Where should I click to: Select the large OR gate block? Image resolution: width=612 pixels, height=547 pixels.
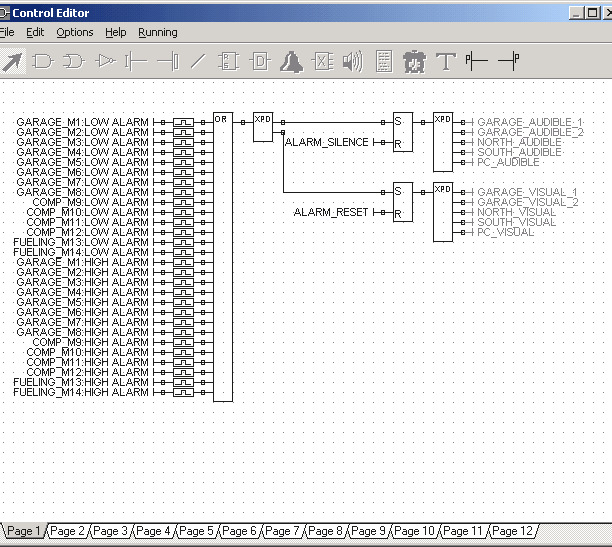tap(223, 257)
